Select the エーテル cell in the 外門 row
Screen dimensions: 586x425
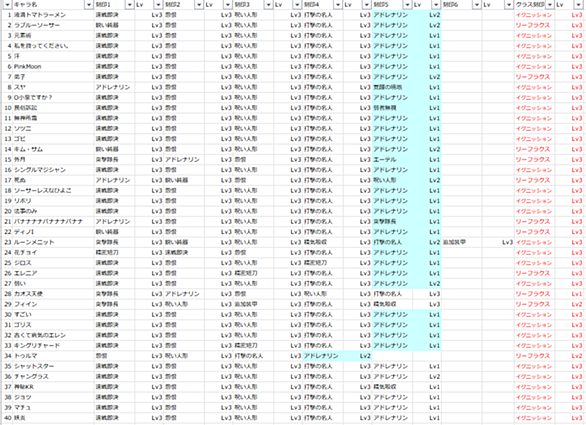392,160
